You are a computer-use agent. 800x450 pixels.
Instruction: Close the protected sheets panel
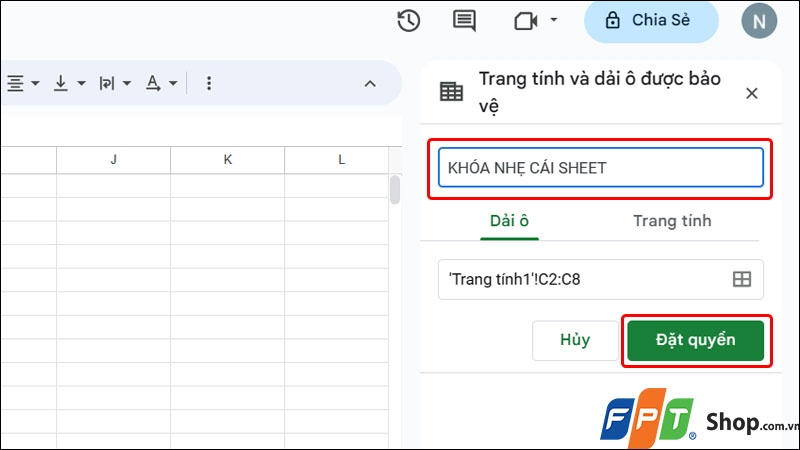point(752,93)
